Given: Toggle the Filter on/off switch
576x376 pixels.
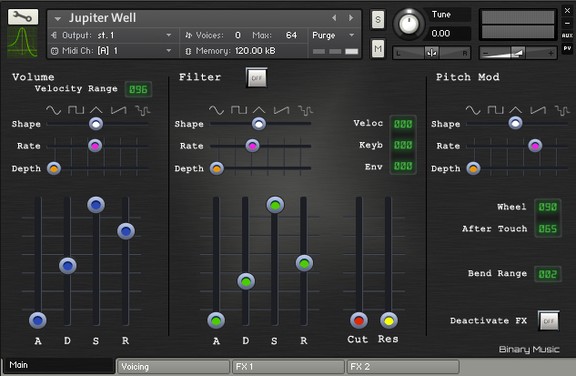Looking at the screenshot, I should [256, 78].
